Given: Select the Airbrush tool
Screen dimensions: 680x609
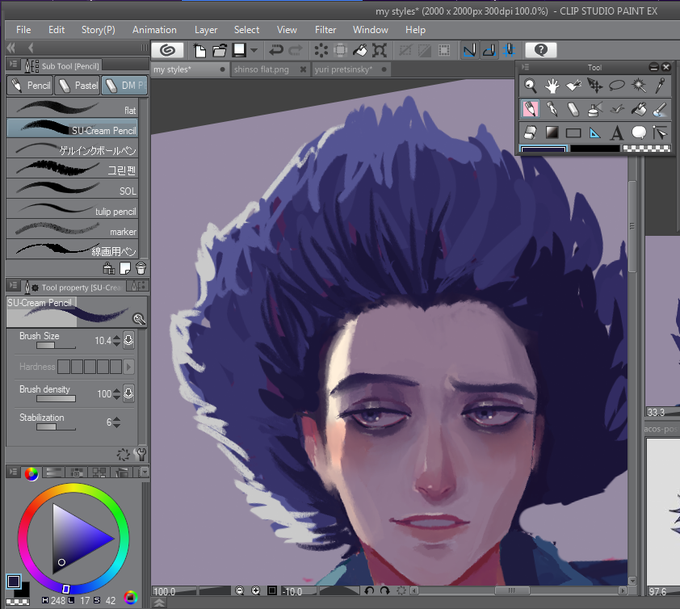Looking at the screenshot, I should click(595, 109).
